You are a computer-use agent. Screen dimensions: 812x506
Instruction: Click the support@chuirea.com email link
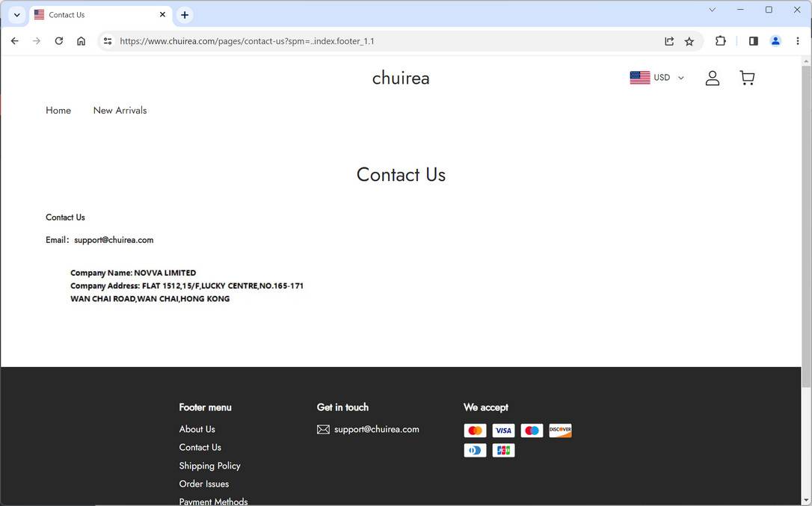tap(376, 429)
